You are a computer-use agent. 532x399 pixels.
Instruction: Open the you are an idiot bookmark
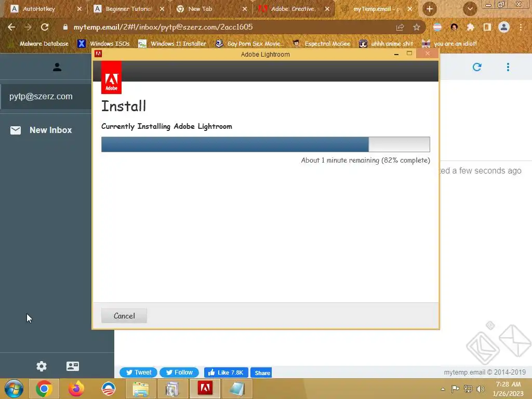click(x=449, y=44)
